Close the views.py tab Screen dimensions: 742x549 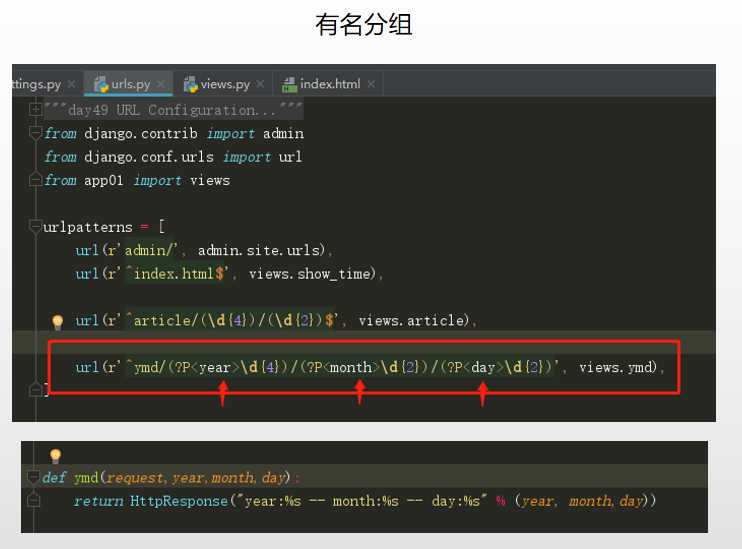260,84
